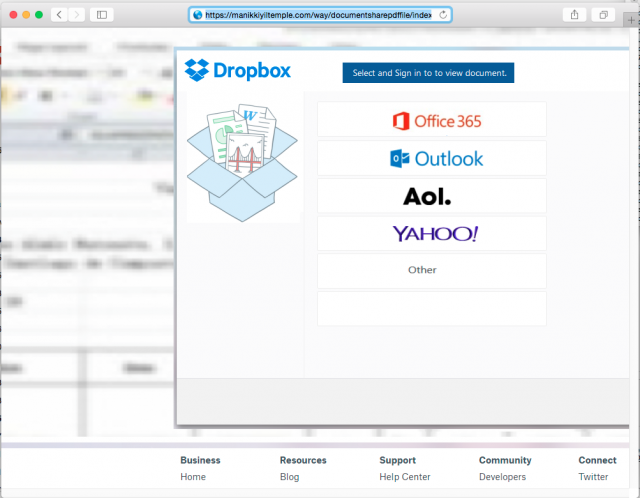Click the Business footer heading

[200, 460]
